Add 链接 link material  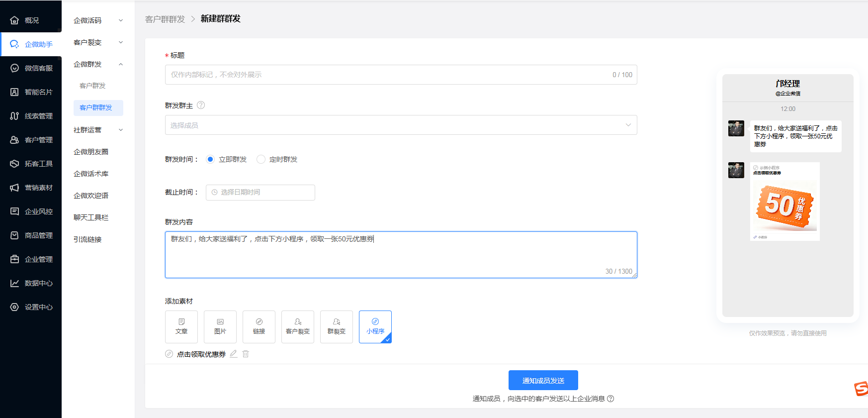coord(259,326)
